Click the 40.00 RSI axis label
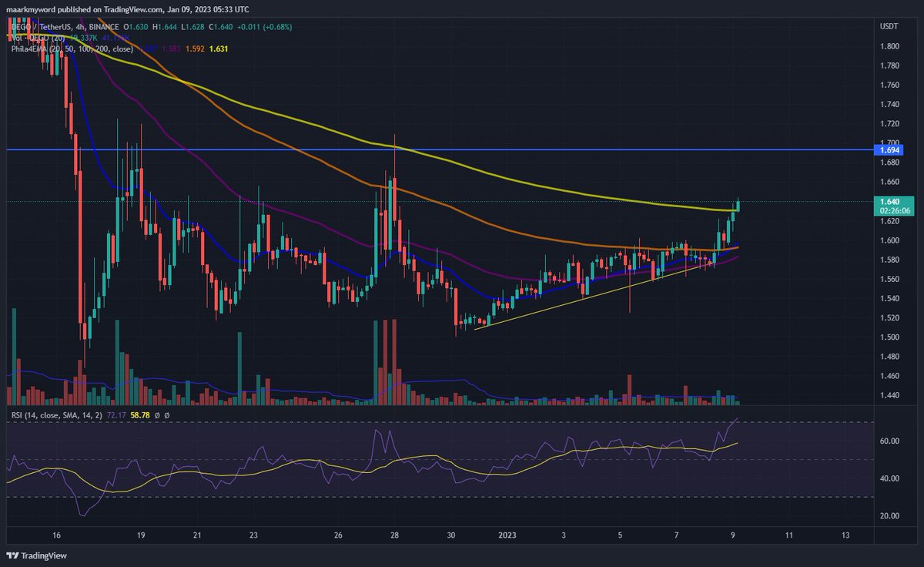The height and width of the screenshot is (567, 924). point(889,478)
